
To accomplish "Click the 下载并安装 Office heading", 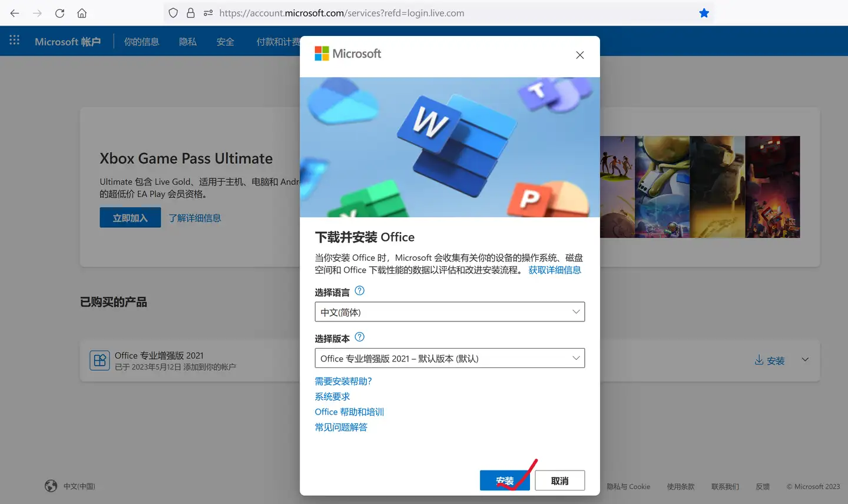I will pos(365,237).
